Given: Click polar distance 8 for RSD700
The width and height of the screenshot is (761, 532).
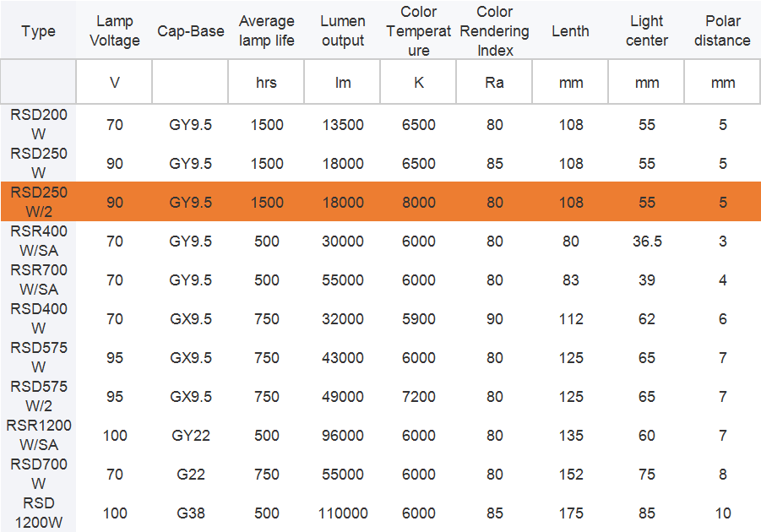Looking at the screenshot, I should click(723, 475).
